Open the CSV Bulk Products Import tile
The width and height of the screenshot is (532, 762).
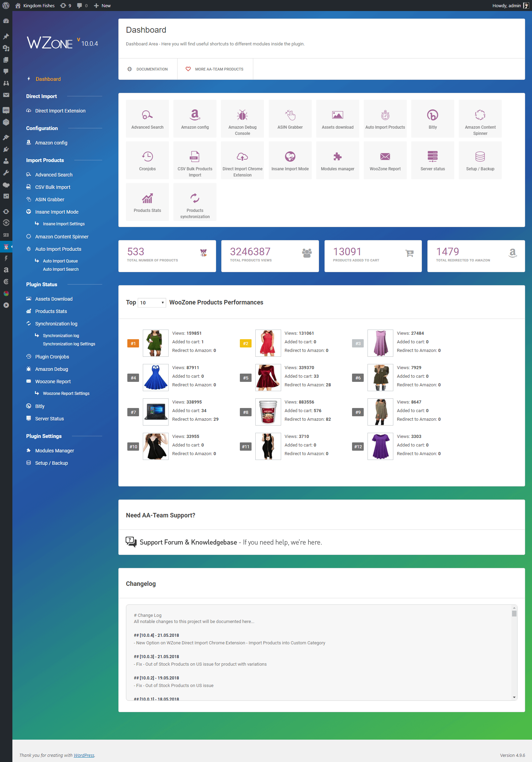[195, 160]
